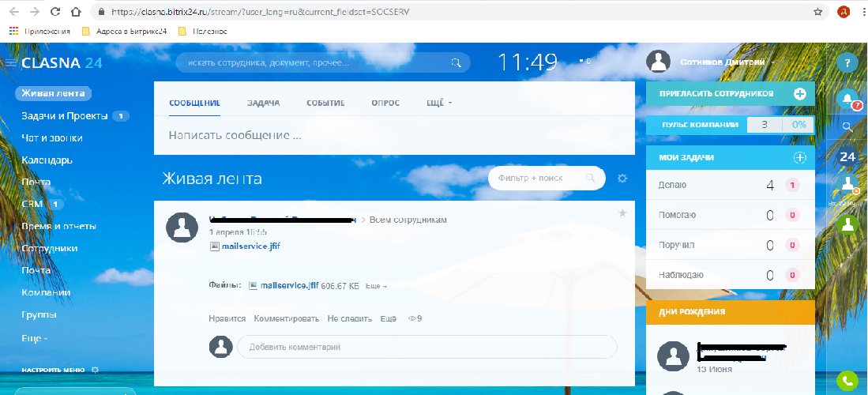Mark the post as favorite with star
The image size is (868, 395).
(x=622, y=213)
